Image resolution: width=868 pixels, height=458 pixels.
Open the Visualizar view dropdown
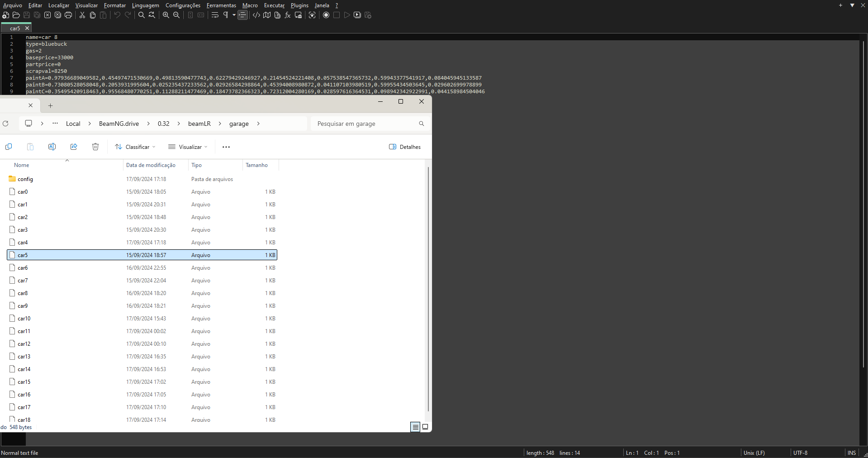point(188,147)
